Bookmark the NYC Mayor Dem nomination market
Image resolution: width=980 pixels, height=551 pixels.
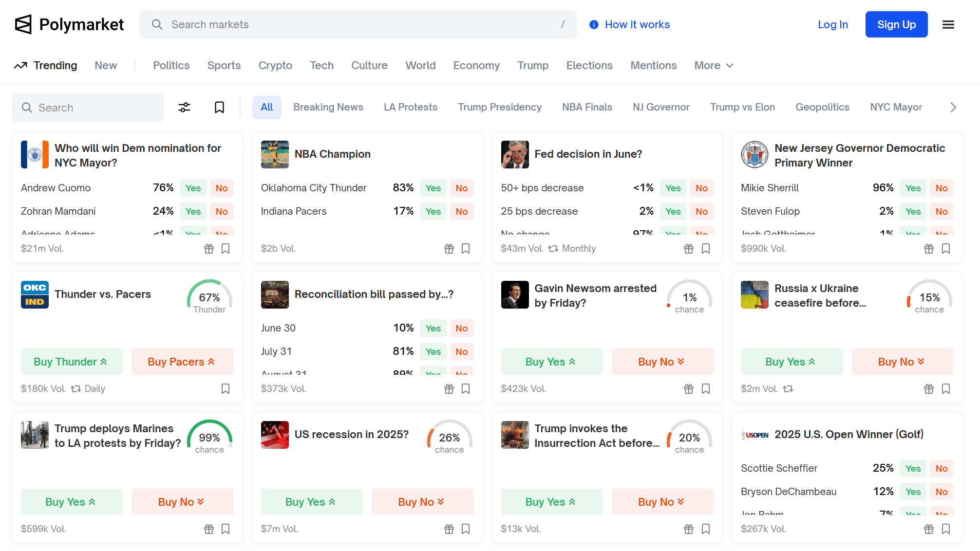pyautogui.click(x=226, y=249)
